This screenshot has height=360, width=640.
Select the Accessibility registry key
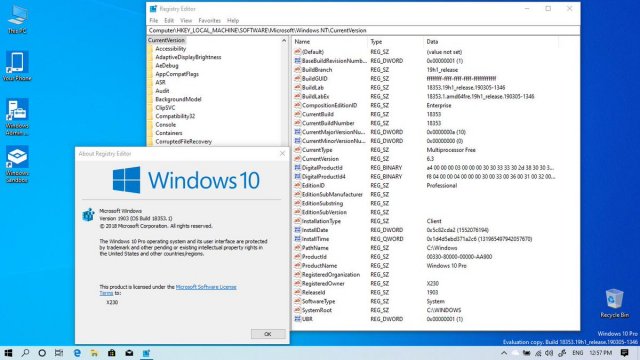coord(170,49)
